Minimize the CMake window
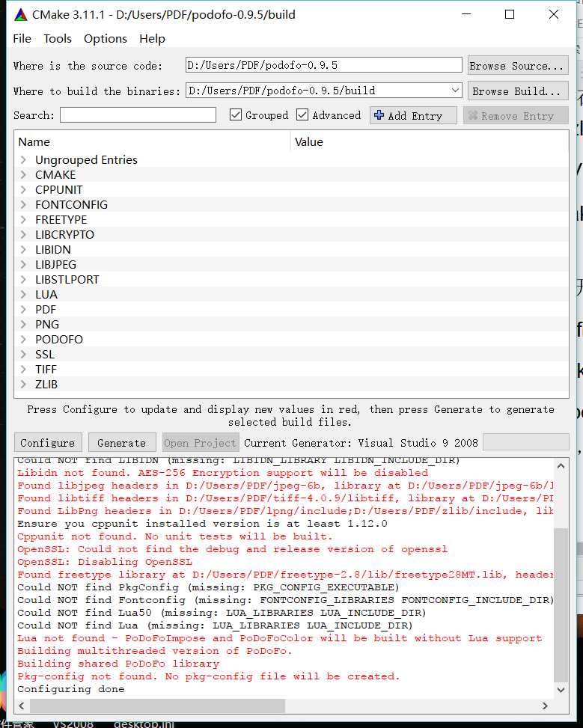This screenshot has width=583, height=728. pyautogui.click(x=466, y=14)
